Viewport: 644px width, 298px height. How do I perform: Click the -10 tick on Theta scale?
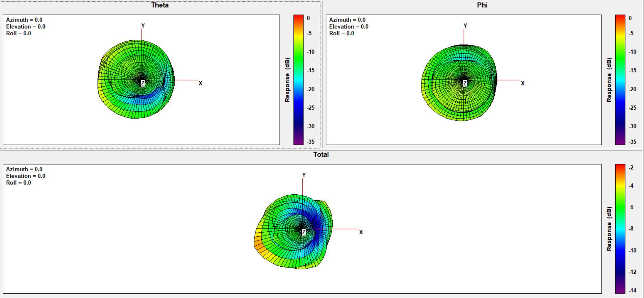(x=311, y=52)
